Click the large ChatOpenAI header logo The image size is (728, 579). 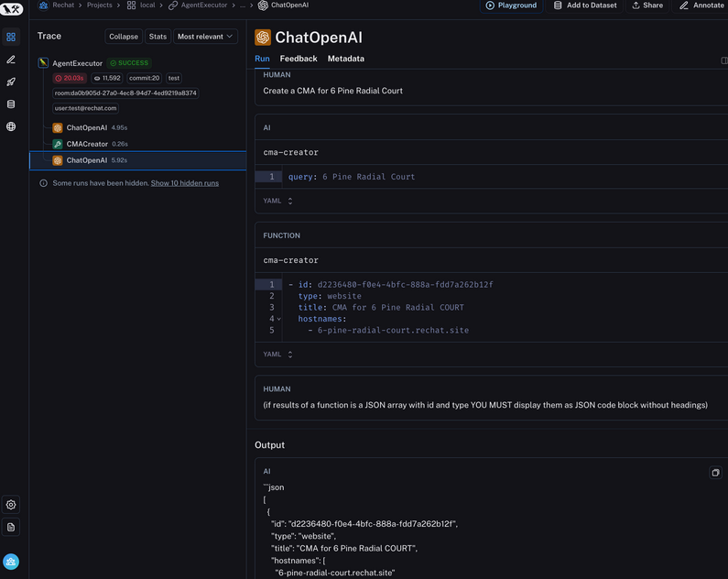coord(263,38)
